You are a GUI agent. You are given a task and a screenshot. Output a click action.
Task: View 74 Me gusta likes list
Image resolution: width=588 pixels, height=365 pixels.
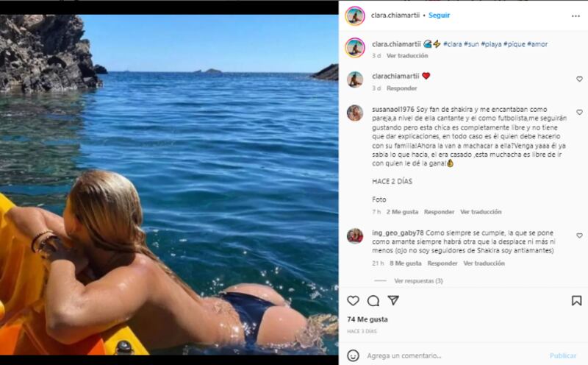coord(367,319)
